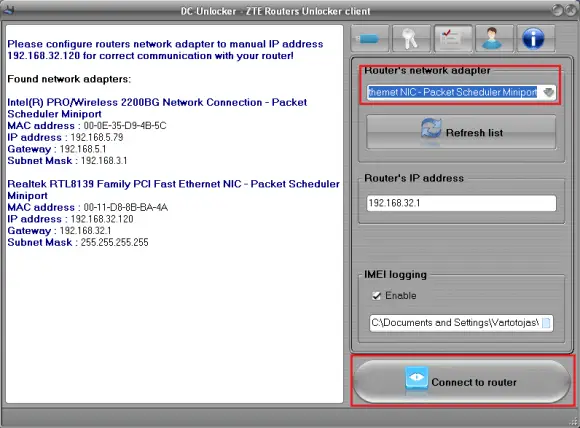This screenshot has height=428, width=580.
Task: Select the network adapter combo box text
Action: click(452, 92)
